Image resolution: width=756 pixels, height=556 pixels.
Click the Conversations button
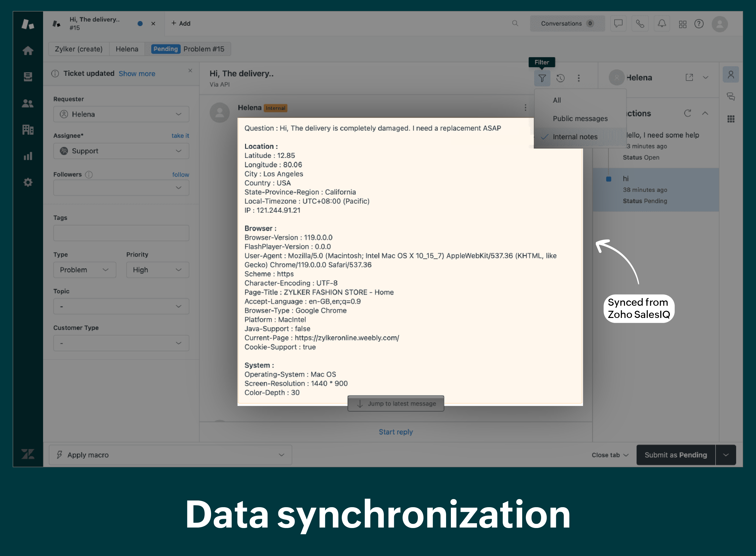567,23
